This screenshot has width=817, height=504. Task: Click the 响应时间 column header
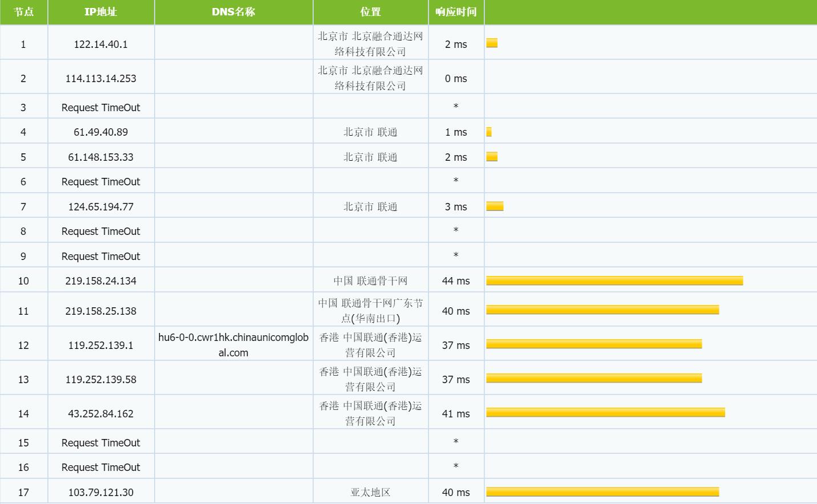(x=456, y=12)
